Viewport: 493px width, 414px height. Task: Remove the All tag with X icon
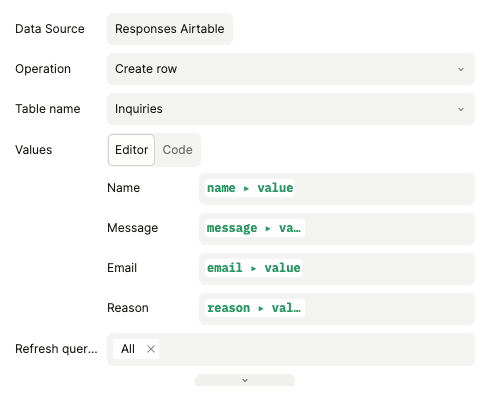pos(151,349)
